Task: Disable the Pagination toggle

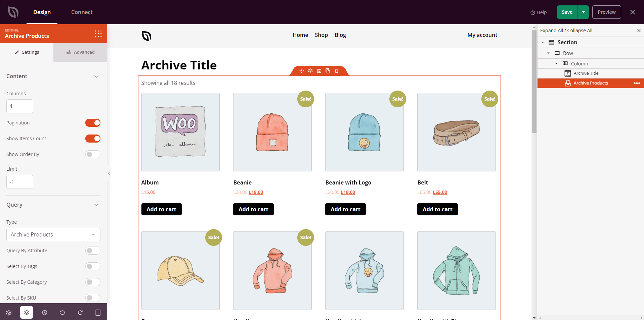Action: coord(93,123)
